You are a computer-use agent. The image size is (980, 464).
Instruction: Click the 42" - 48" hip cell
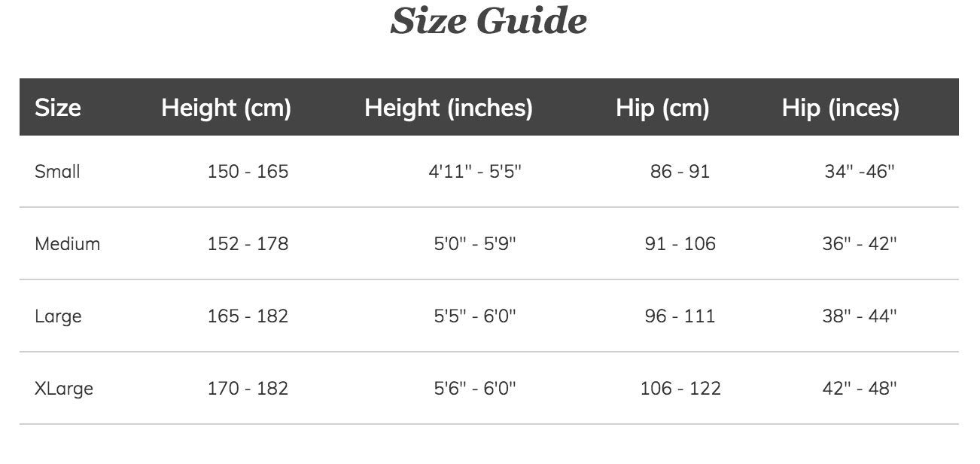click(860, 388)
